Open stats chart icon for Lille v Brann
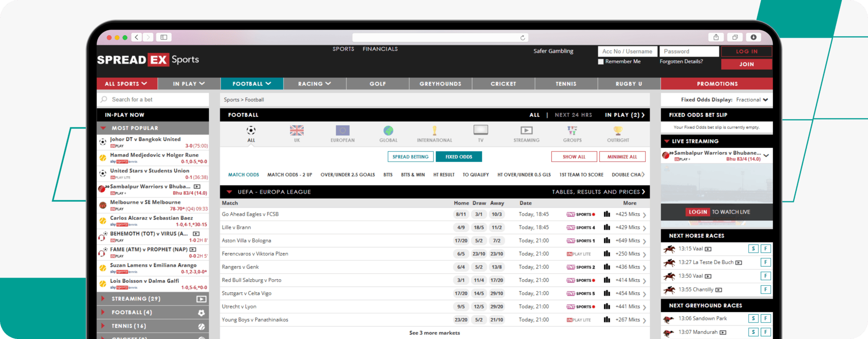The image size is (868, 339). click(x=607, y=227)
